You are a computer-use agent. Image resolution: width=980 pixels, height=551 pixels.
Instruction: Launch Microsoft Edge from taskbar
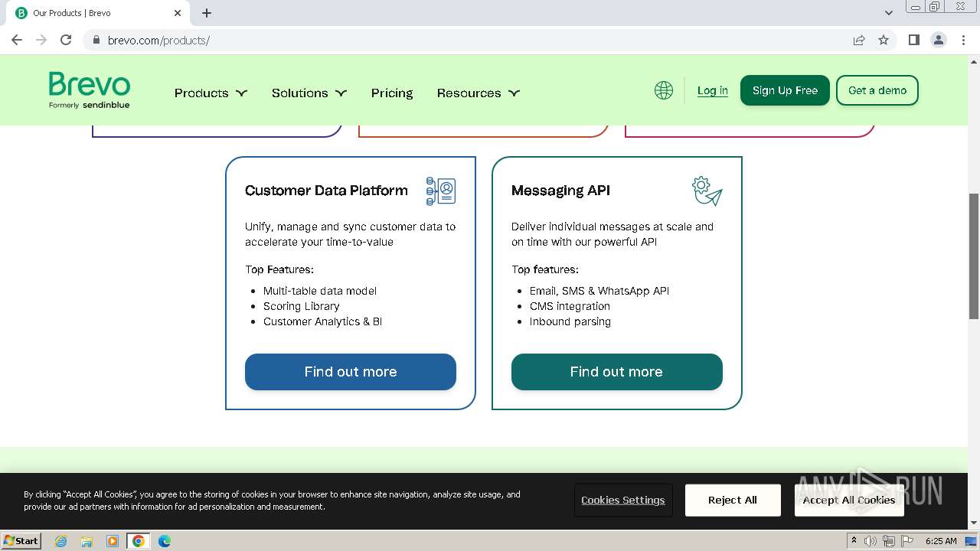pyautogui.click(x=165, y=541)
